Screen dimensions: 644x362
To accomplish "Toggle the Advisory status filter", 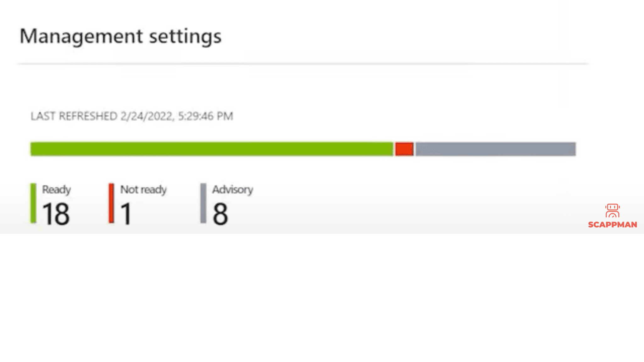I will 233,189.
